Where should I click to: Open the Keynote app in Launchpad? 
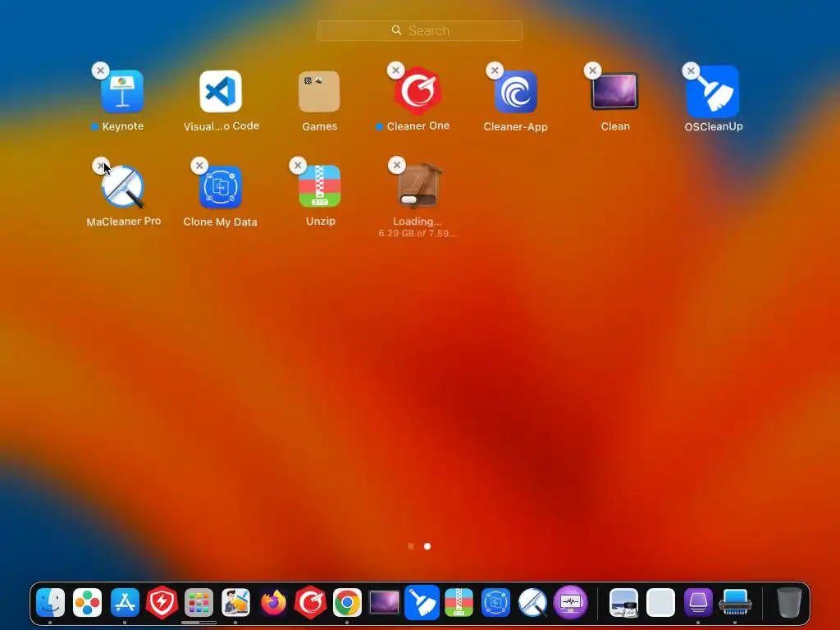tap(122, 92)
